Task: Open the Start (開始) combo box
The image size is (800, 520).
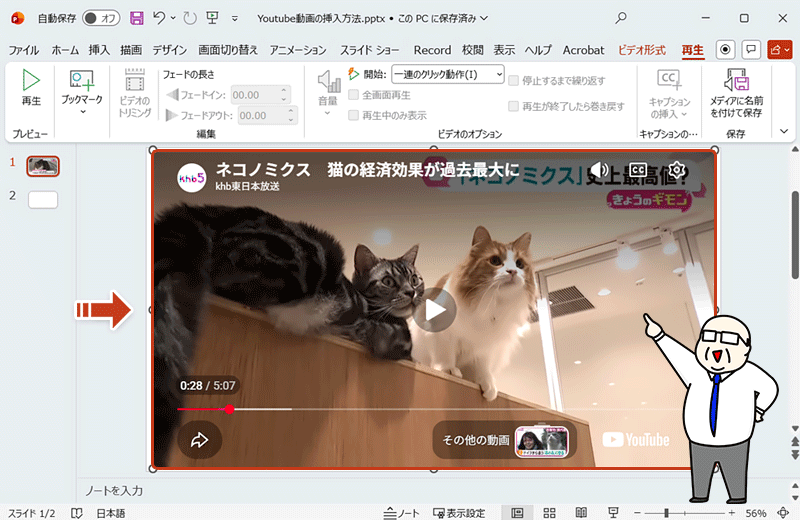Action: pos(448,75)
